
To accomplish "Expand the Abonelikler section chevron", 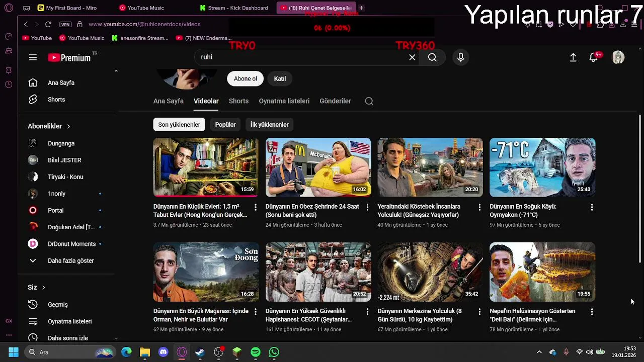I will point(68,126).
